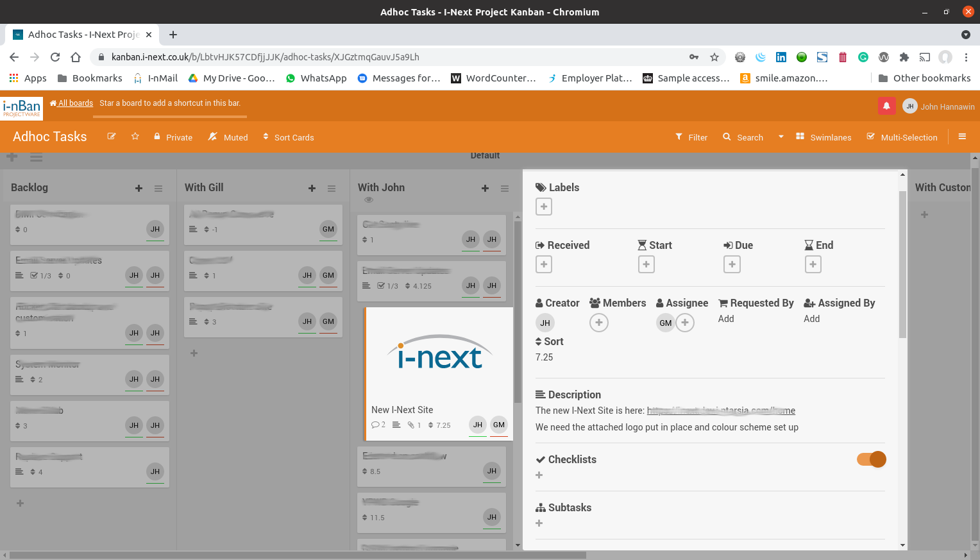
Task: Click the notifications bell icon
Action: [x=886, y=106]
